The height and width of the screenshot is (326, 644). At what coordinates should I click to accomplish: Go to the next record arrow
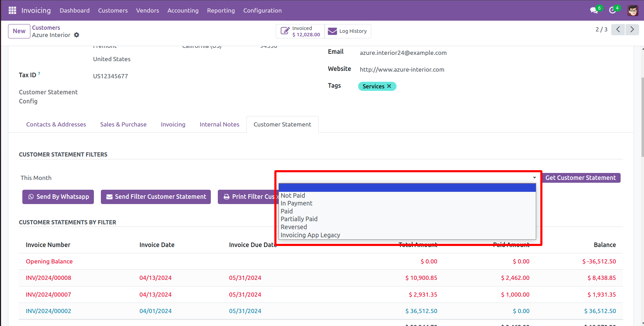click(632, 29)
